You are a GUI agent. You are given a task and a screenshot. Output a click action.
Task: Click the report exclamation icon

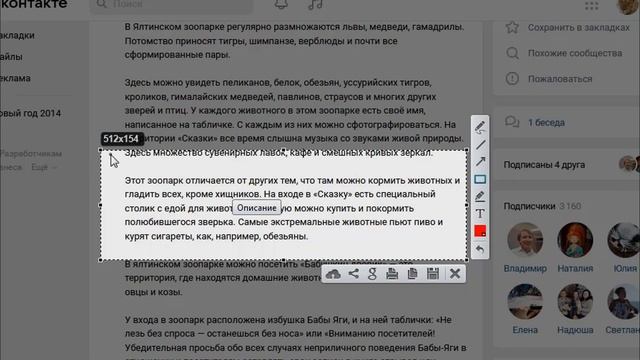[x=512, y=78]
